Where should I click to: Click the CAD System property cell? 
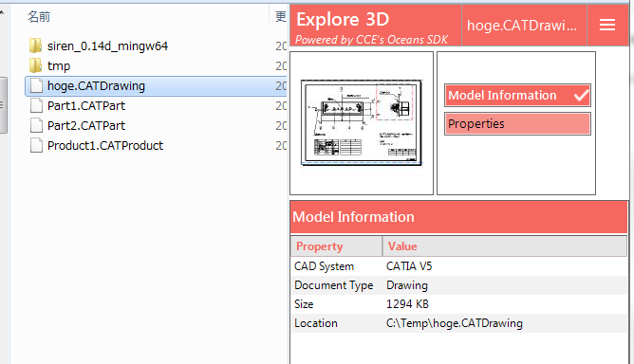[336, 266]
